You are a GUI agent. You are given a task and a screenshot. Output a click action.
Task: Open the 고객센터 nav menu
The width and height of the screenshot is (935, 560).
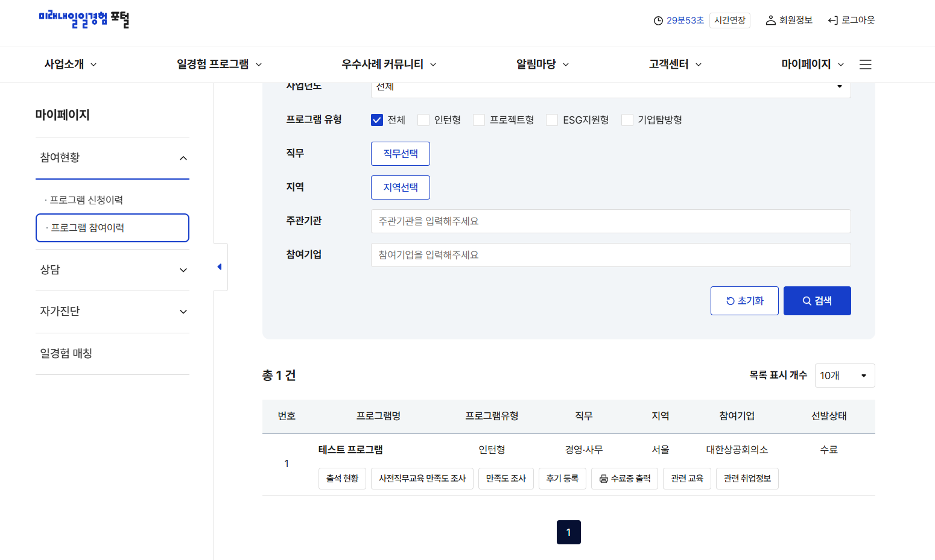tap(675, 64)
